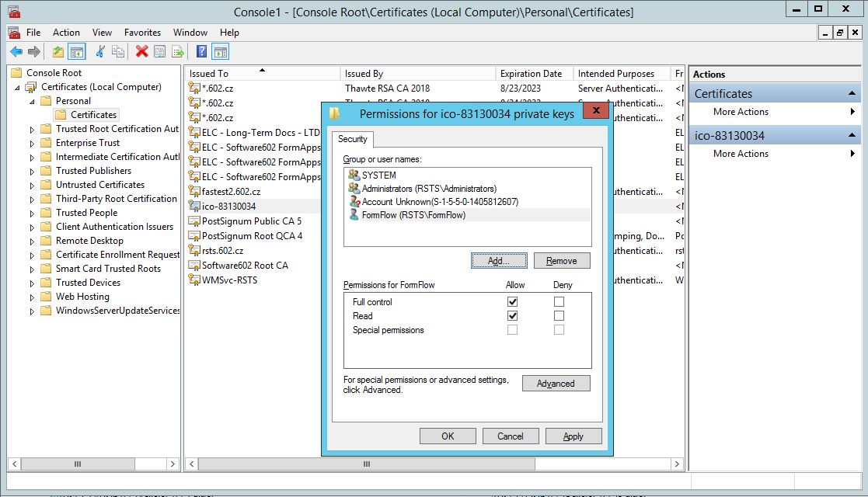Expand the Trusted Root Certification Authorities node

pos(32,130)
